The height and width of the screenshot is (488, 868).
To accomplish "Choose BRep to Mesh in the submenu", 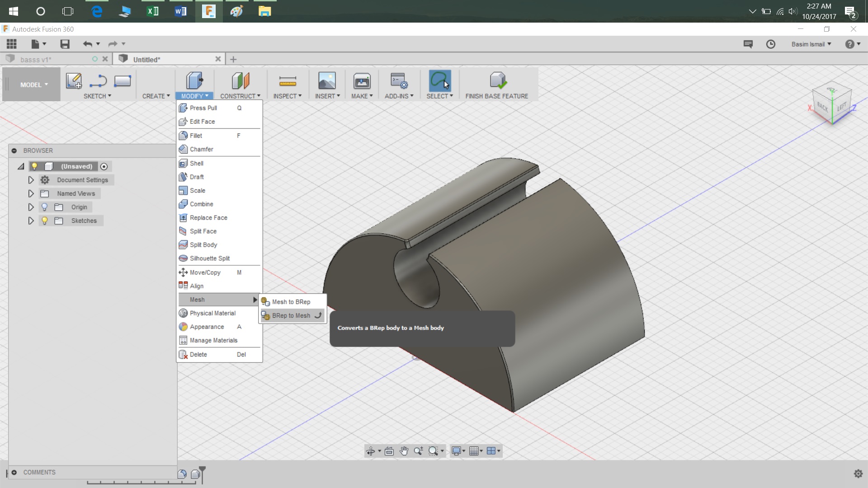I will 292,315.
